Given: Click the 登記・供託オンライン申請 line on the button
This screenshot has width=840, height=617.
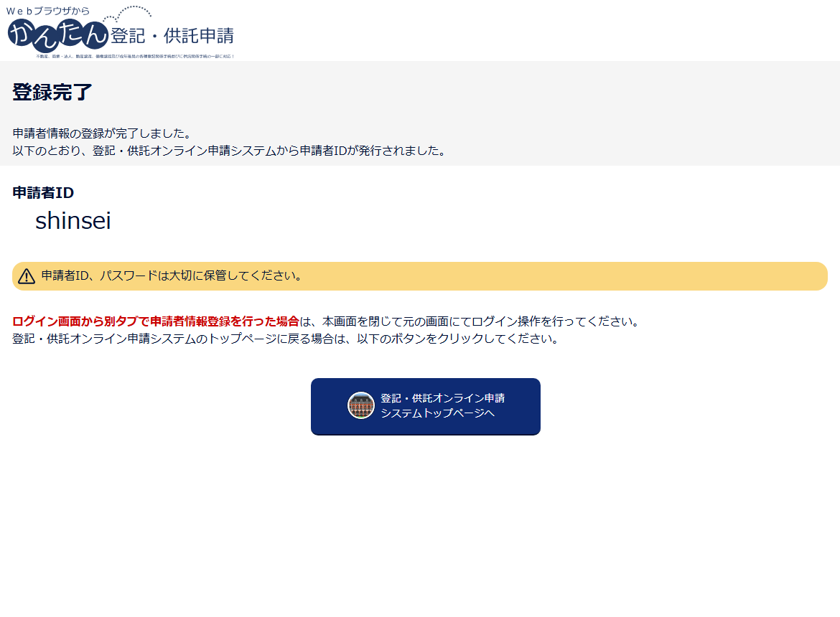Looking at the screenshot, I should click(442, 398).
